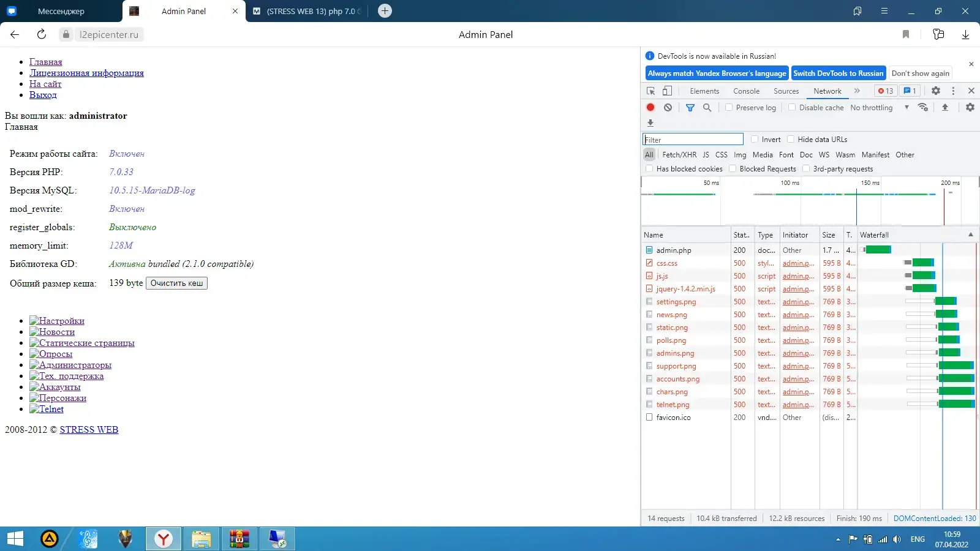Check the Invert filter checkbox
Image resolution: width=980 pixels, height=551 pixels.
755,139
